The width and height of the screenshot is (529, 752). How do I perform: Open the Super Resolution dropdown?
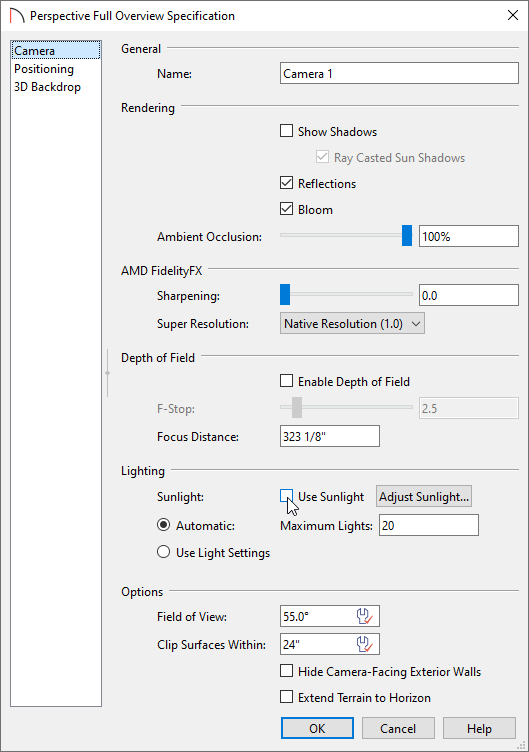(352, 324)
